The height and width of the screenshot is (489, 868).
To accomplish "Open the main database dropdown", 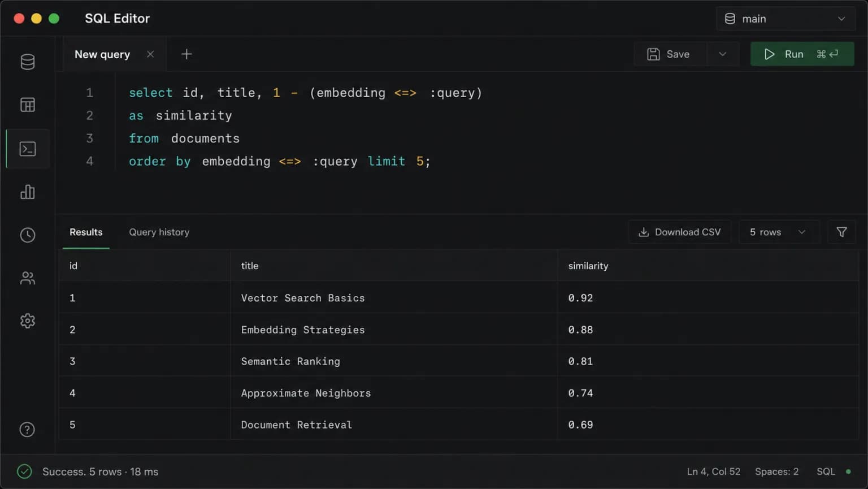I will pyautogui.click(x=785, y=19).
